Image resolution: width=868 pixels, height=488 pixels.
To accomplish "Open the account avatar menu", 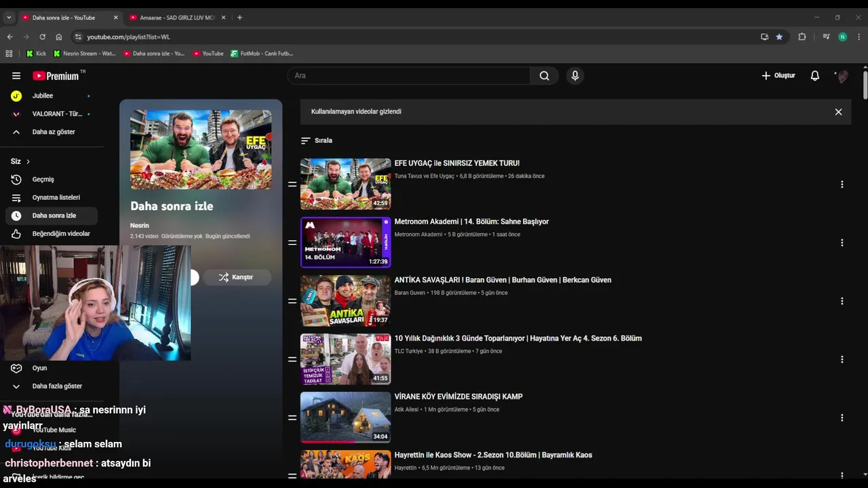I will 842,76.
